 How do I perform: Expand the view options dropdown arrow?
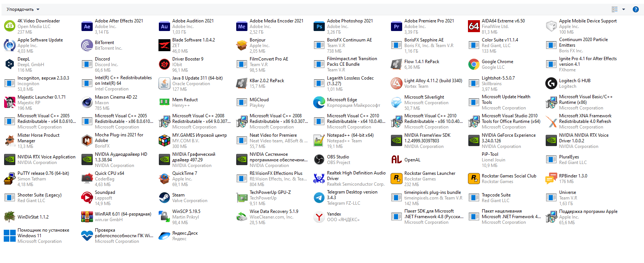coord(623,9)
